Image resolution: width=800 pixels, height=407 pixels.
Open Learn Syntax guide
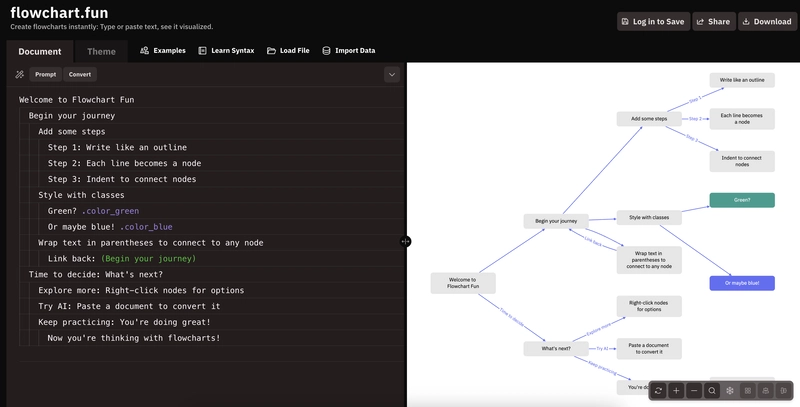tap(226, 50)
